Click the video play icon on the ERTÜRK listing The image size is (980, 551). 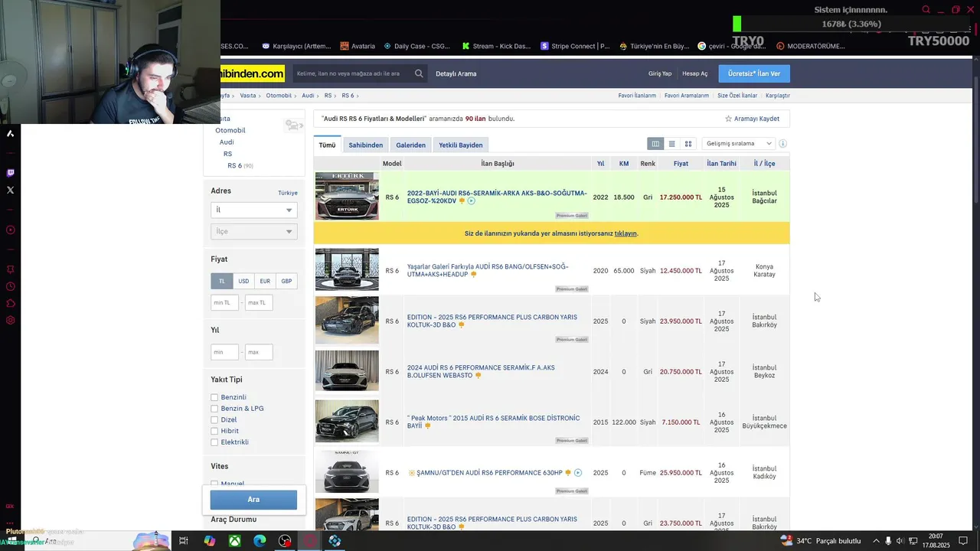tap(472, 201)
